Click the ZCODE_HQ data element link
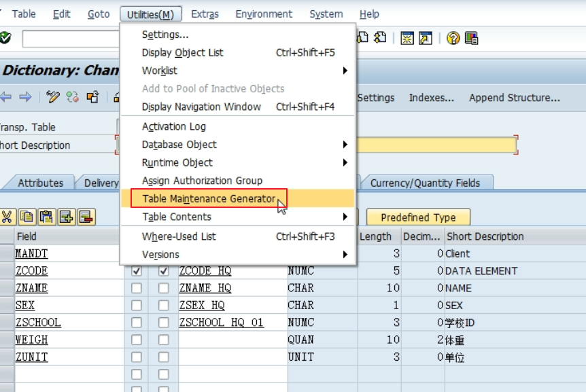Screen dimensions: 586x392 pyautogui.click(x=205, y=270)
